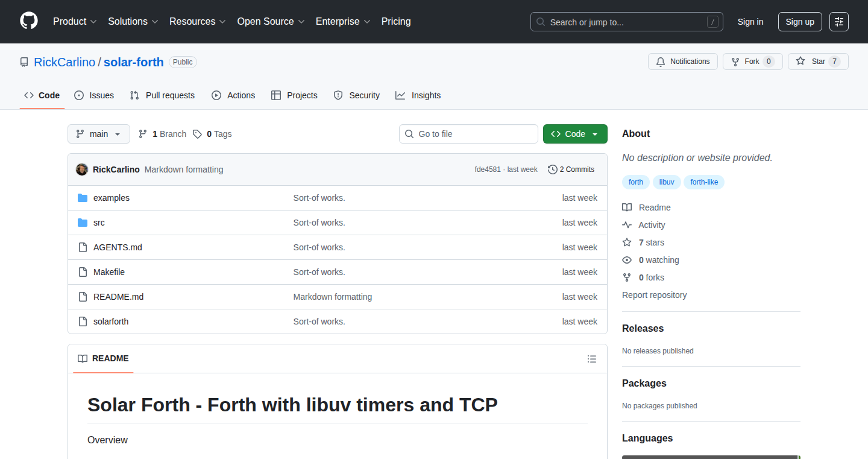Expand the Enterprise menu
Image resolution: width=868 pixels, height=459 pixels.
tap(343, 22)
